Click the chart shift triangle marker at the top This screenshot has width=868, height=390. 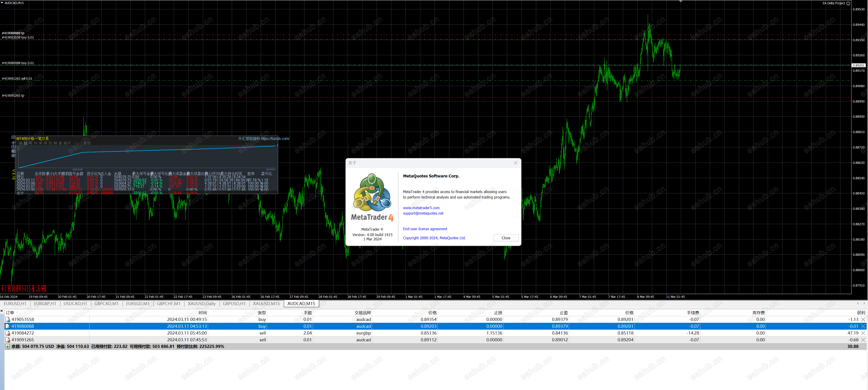click(x=681, y=2)
